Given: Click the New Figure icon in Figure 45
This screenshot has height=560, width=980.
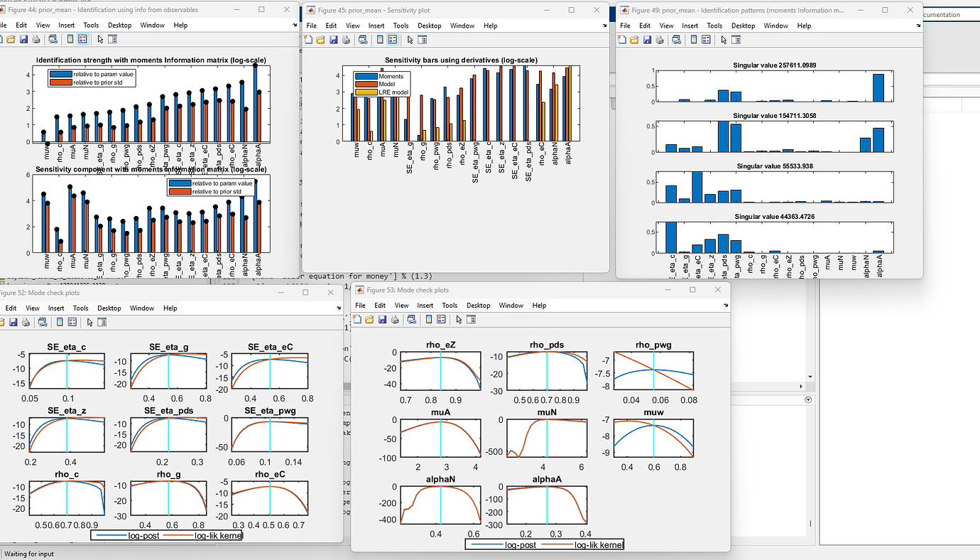Looking at the screenshot, I should click(308, 41).
